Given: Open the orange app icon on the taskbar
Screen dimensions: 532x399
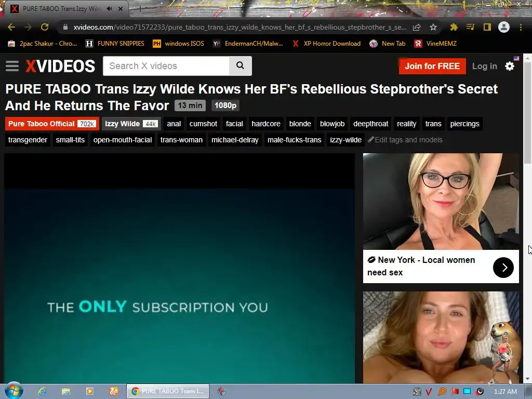Looking at the screenshot, I should (x=114, y=391).
